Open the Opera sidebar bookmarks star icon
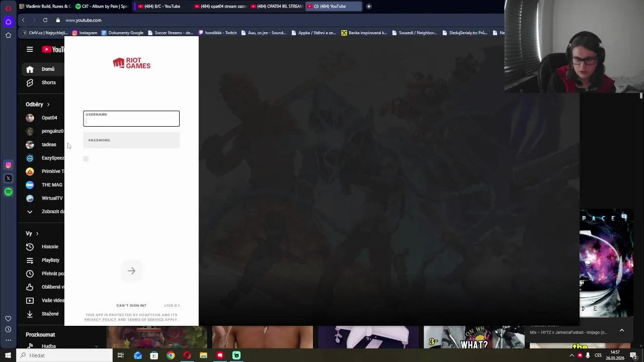Image resolution: width=644 pixels, height=362 pixels. (8, 35)
